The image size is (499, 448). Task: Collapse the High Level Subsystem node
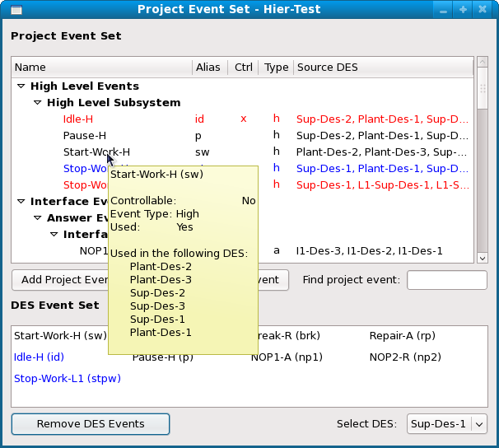tap(37, 103)
